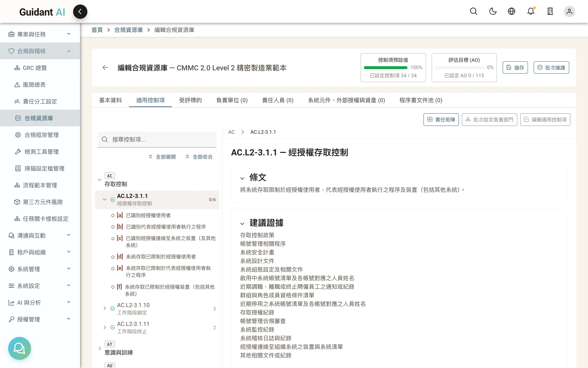
Task: Expand 租戶與組織 menu
Action: (40, 252)
